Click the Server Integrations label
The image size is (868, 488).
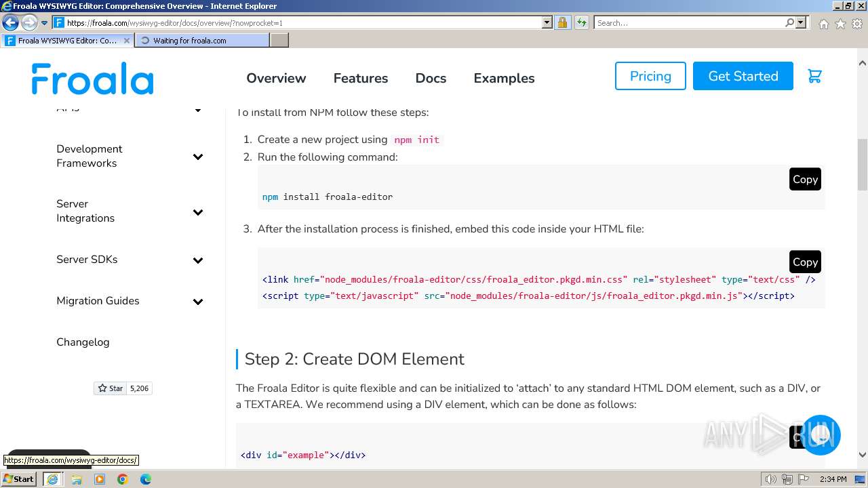pyautogui.click(x=85, y=211)
